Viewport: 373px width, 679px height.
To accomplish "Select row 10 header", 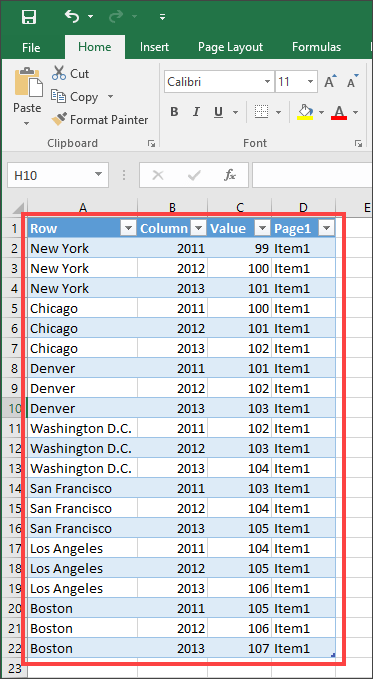I will (14, 408).
